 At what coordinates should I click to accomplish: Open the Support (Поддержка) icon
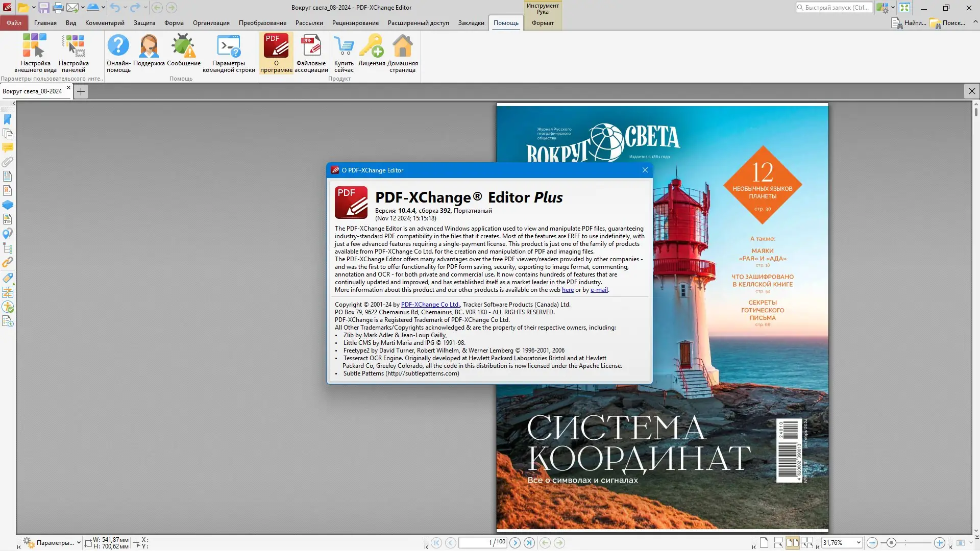click(149, 46)
